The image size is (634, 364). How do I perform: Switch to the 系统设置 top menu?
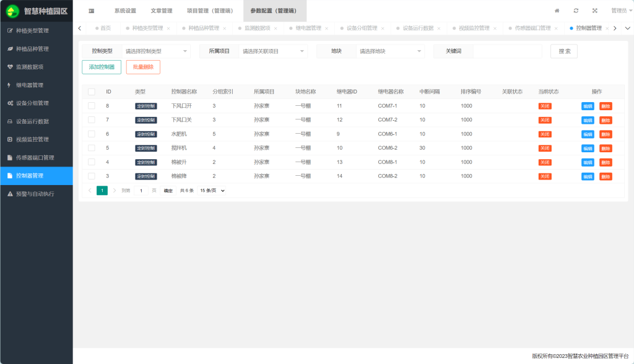(125, 11)
